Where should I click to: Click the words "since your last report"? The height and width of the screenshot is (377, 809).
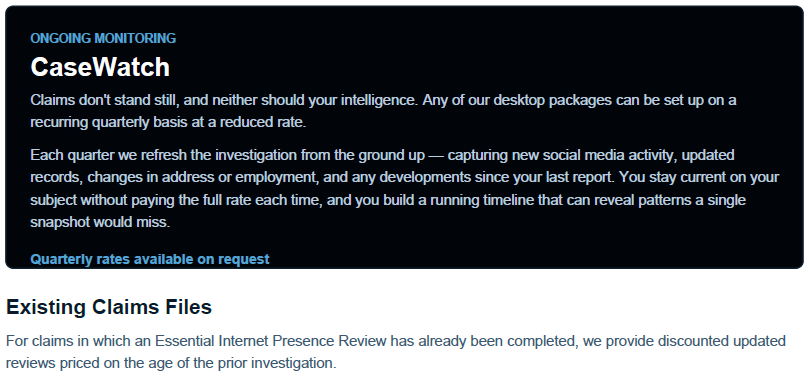point(544,177)
